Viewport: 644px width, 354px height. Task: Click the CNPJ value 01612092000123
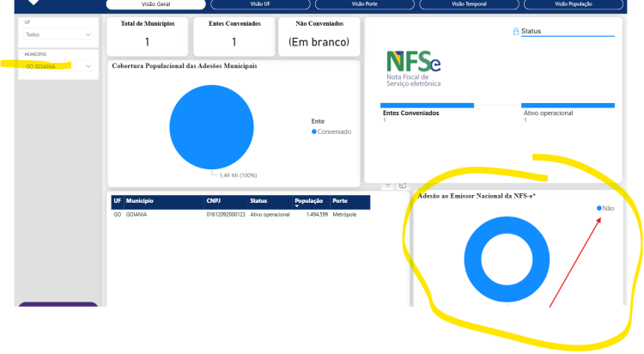click(x=226, y=215)
